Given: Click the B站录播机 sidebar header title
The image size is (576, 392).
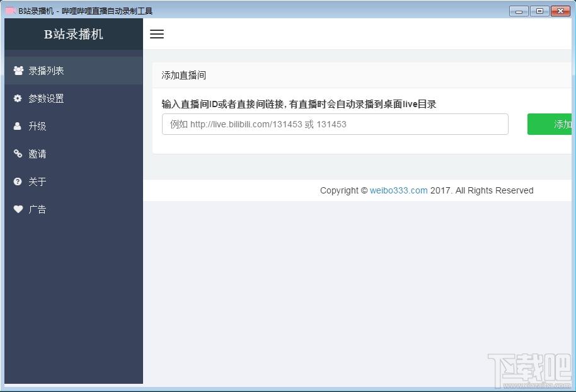Looking at the screenshot, I should pos(74,34).
